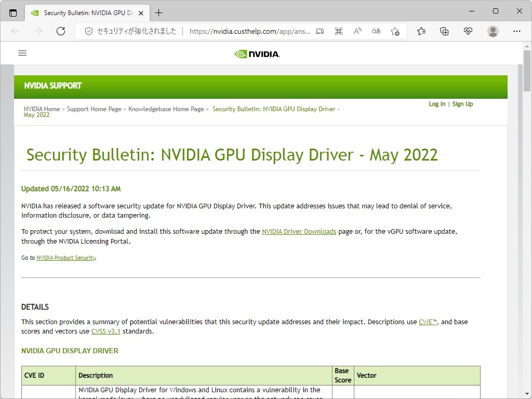Open Browser essentials heart icon
The height and width of the screenshot is (399, 532).
[468, 31]
